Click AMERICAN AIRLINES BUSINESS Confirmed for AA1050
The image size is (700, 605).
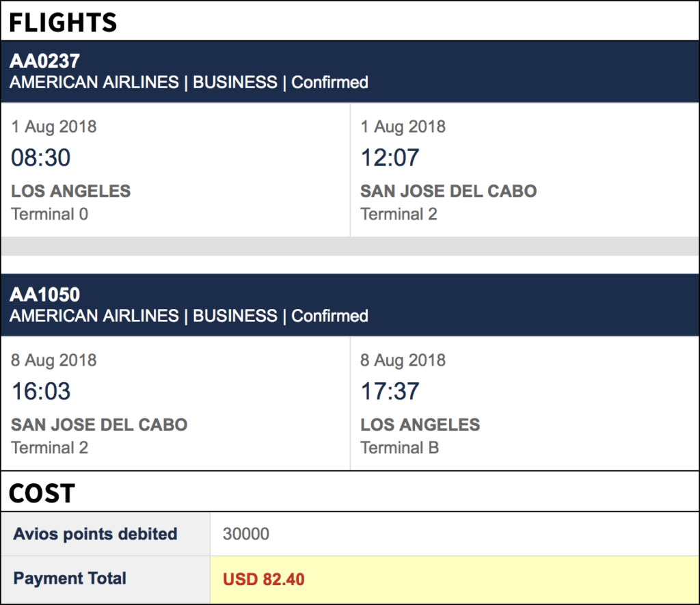click(189, 316)
